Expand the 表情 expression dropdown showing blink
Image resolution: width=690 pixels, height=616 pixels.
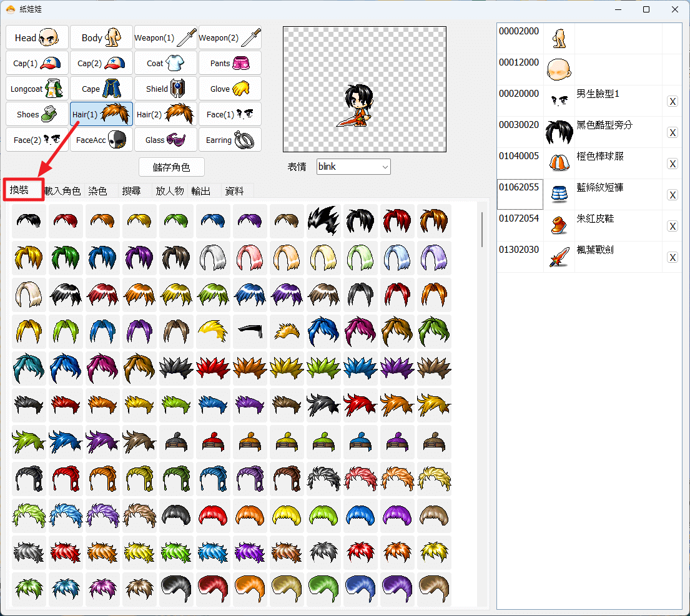click(x=353, y=167)
